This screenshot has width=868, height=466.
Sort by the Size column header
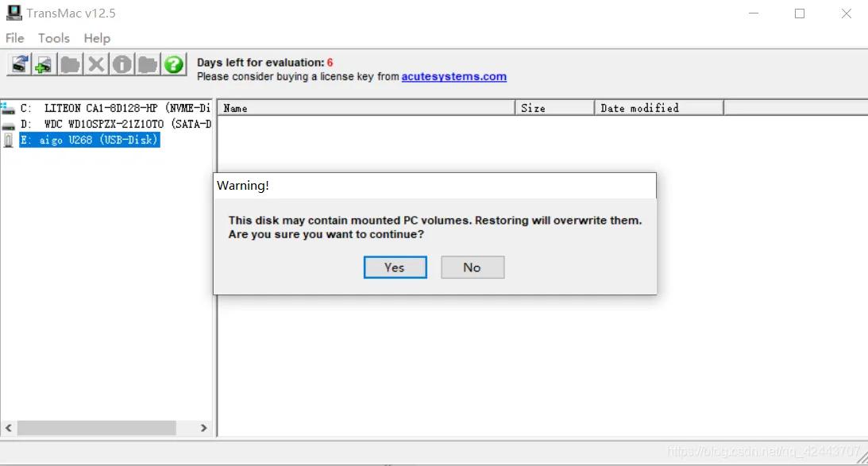554,108
